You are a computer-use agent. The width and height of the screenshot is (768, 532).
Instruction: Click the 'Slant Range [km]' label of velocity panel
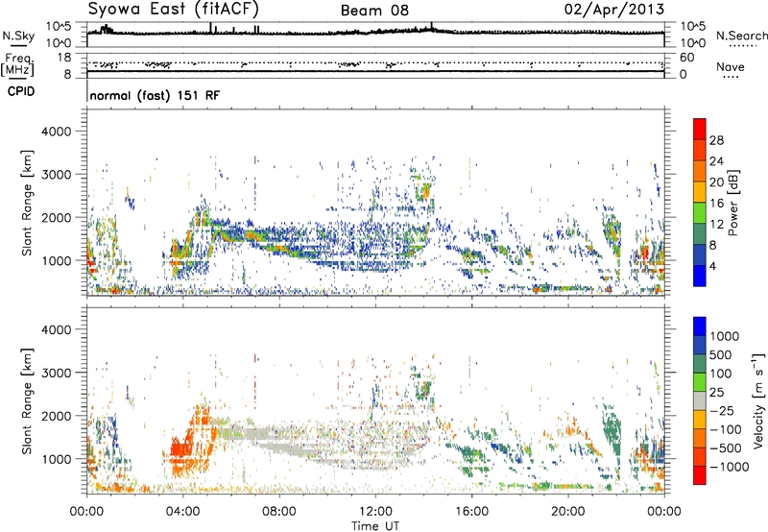[27, 401]
